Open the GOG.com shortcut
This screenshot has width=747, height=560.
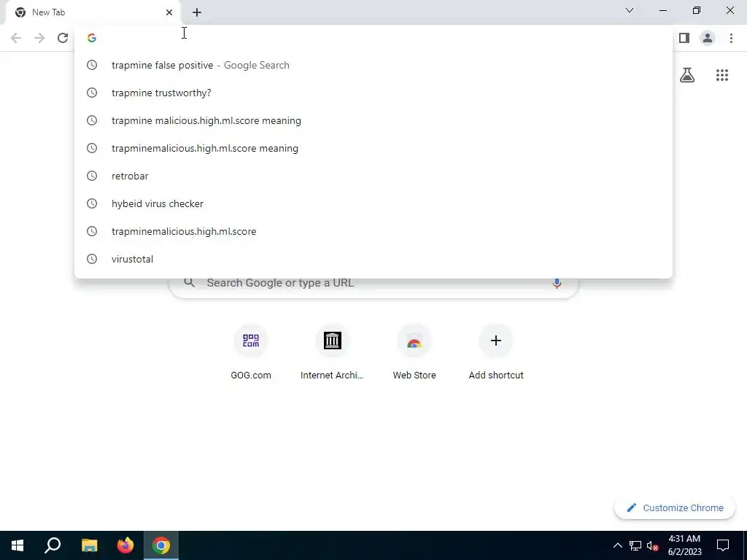pos(251,352)
